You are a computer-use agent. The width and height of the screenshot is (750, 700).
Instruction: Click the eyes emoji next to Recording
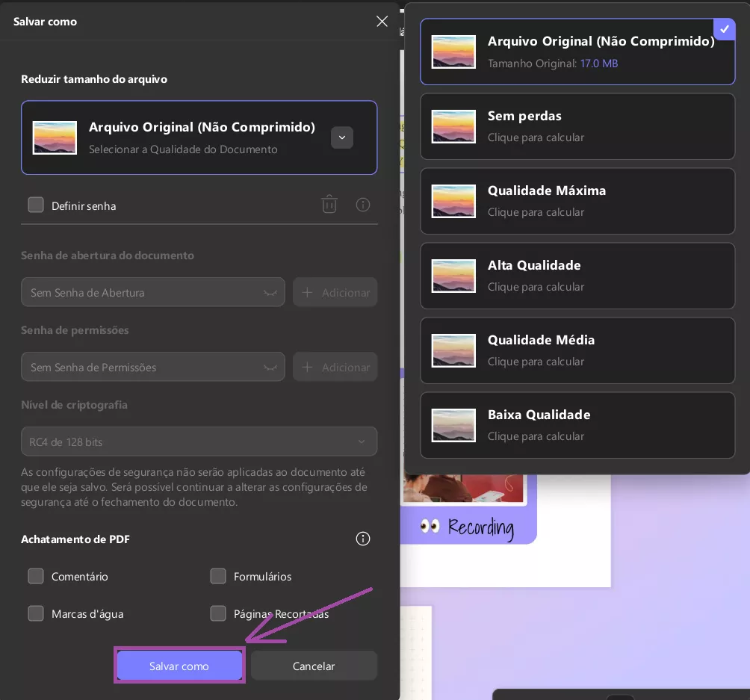point(430,527)
